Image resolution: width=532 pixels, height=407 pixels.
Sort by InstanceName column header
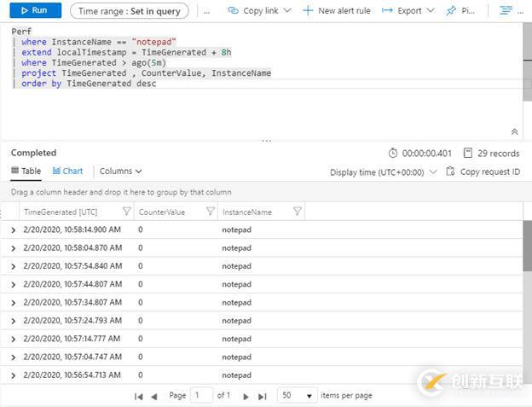coord(247,212)
